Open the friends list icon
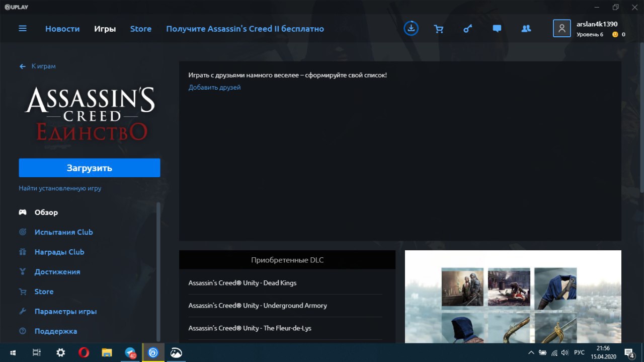The image size is (644, 362). 526,29
